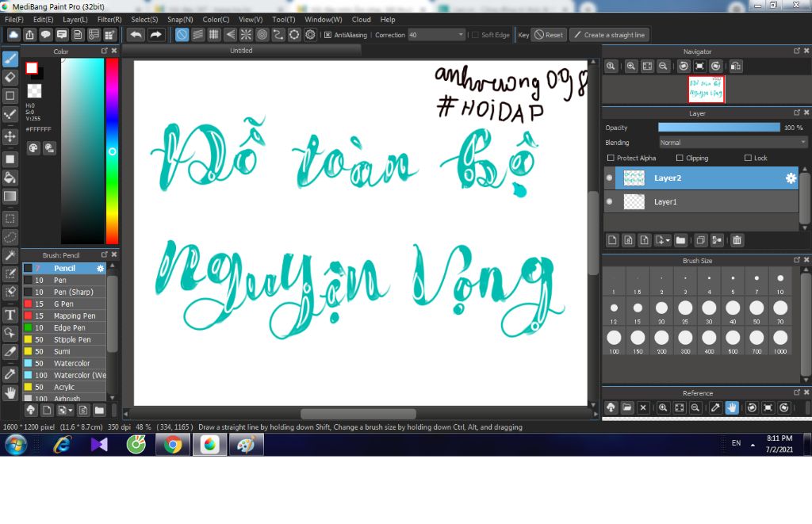Check the Protect Alpha option
This screenshot has width=812, height=524.
611,158
